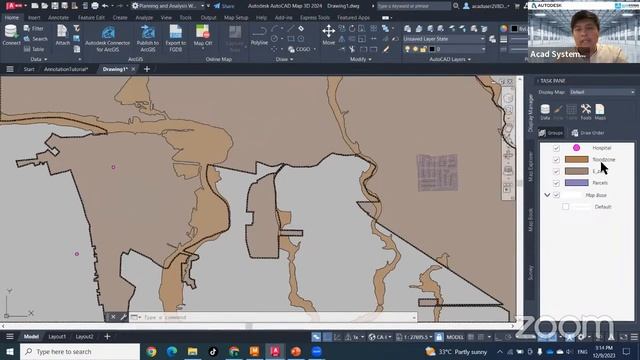The width and height of the screenshot is (640, 360).
Task: Toggle Default layer checkbox
Action: [565, 207]
